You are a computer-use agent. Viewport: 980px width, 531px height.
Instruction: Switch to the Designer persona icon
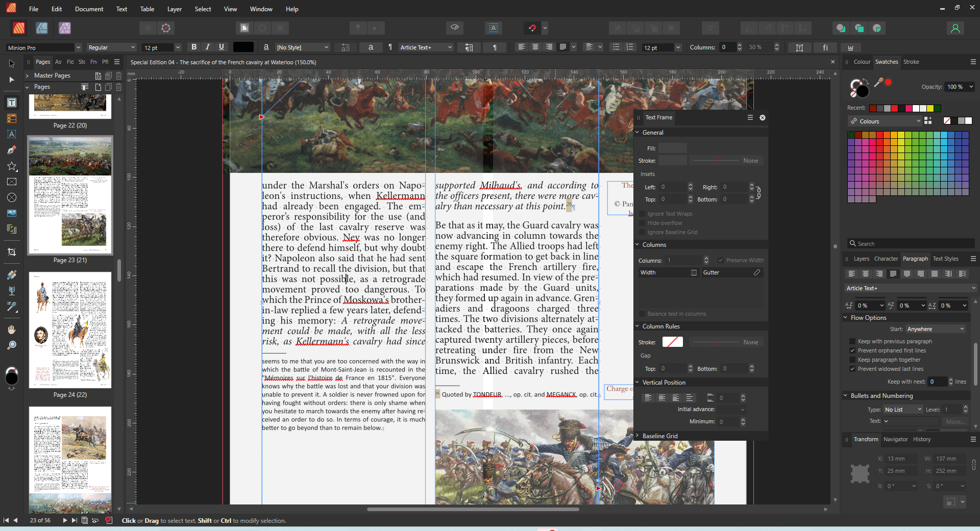coord(42,28)
